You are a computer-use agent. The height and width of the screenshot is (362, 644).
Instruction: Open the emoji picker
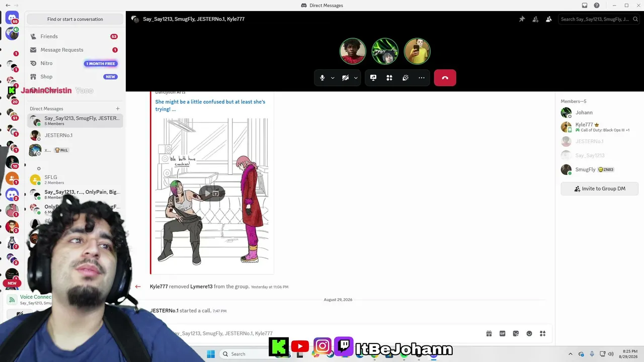tap(529, 333)
